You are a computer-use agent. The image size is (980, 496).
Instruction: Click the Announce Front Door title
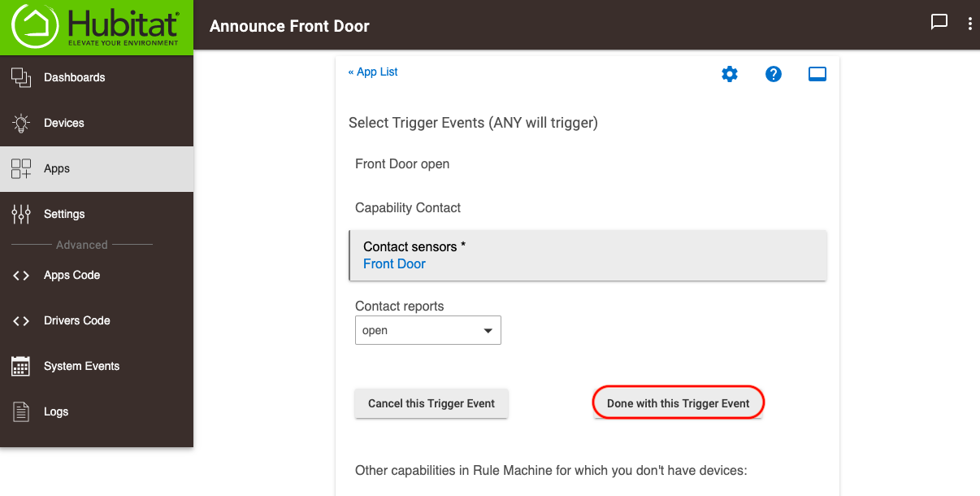pyautogui.click(x=289, y=26)
